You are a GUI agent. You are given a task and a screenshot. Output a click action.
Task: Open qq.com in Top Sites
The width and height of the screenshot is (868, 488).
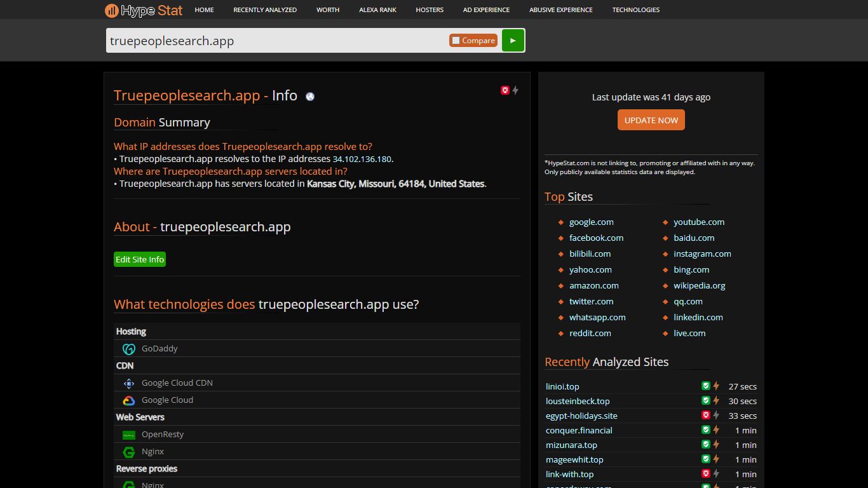(688, 302)
